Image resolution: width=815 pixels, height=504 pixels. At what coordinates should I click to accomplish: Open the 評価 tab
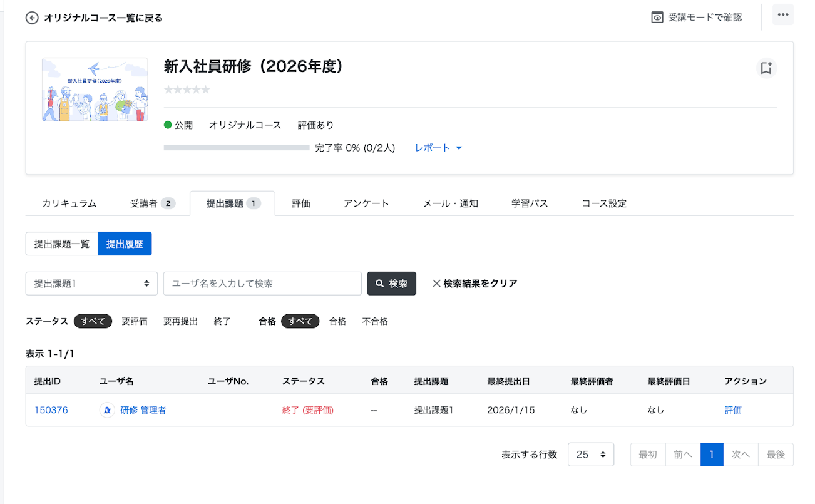[x=301, y=203]
